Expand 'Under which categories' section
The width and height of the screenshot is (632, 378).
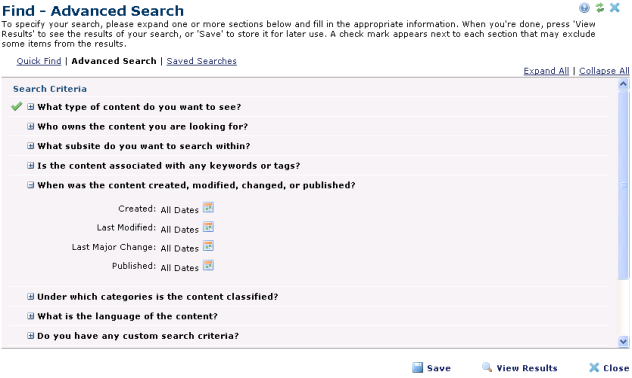(31, 297)
